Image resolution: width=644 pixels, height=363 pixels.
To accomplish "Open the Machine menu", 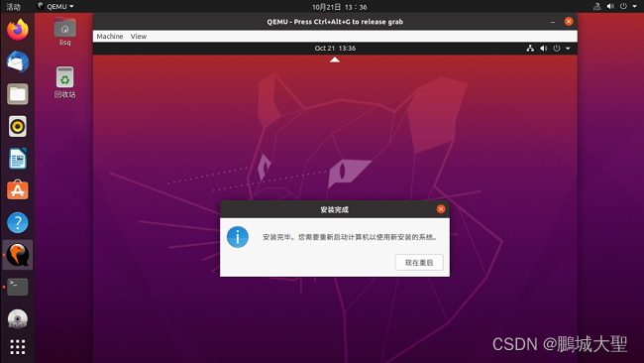I will click(x=110, y=36).
